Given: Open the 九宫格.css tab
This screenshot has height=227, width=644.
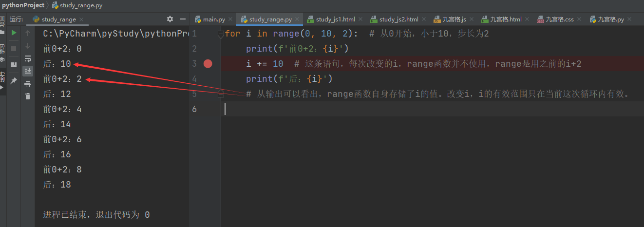Looking at the screenshot, I should tap(560, 19).
